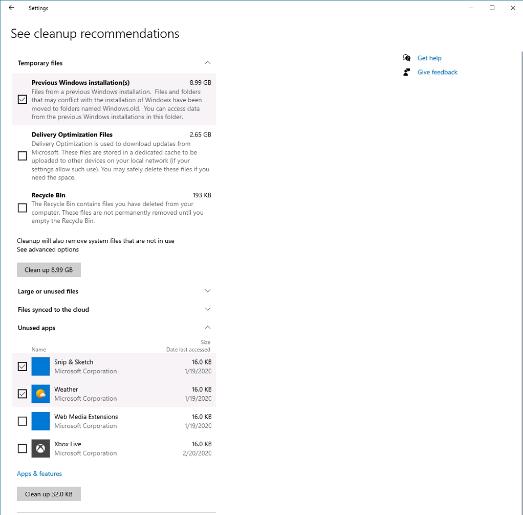Image resolution: width=523 pixels, height=515 pixels.
Task: Uncheck Previous Windows installation(s) checkbox
Action: point(22,99)
